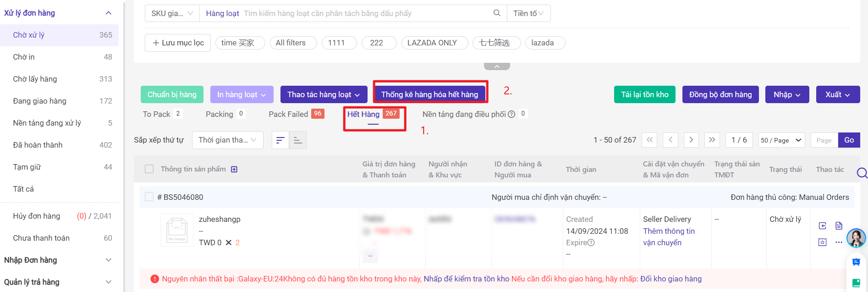Click the Đổi kho giao hàng link
The height and width of the screenshot is (292, 868).
pyautogui.click(x=671, y=279)
